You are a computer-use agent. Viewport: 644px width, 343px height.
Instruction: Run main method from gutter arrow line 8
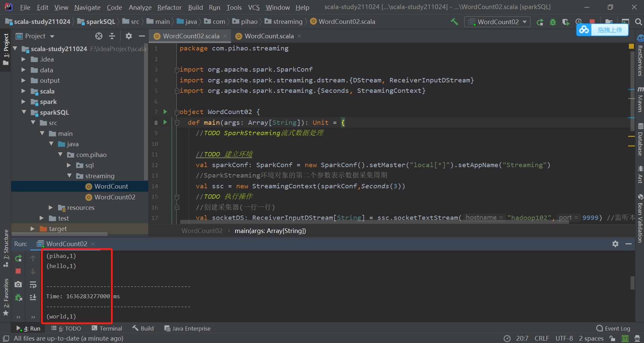(165, 122)
